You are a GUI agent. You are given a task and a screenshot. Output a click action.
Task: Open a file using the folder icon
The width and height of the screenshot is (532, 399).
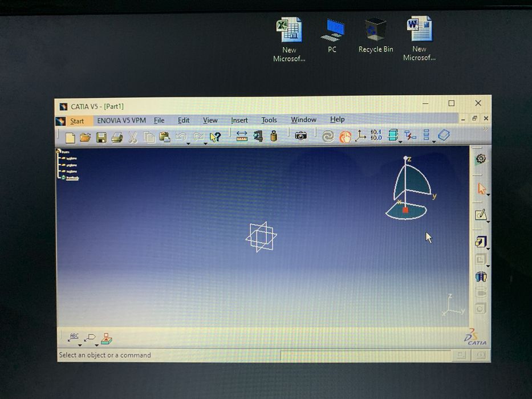85,137
